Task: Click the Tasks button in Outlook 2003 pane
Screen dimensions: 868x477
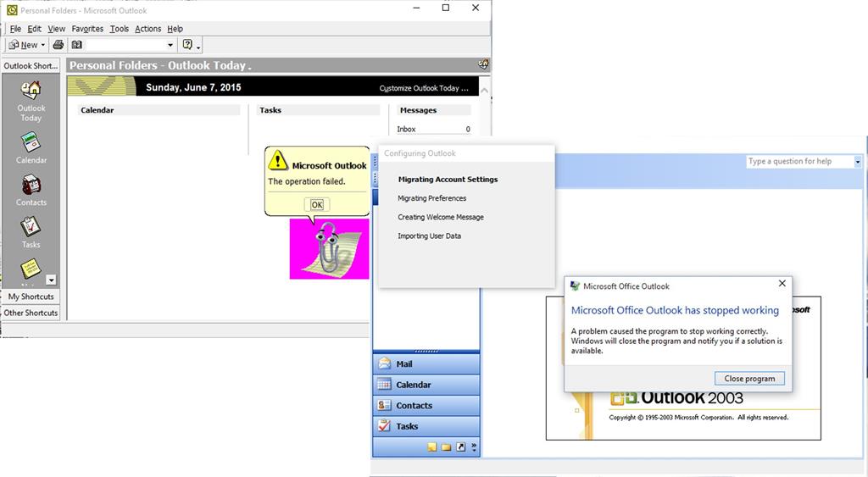Action: [x=426, y=426]
